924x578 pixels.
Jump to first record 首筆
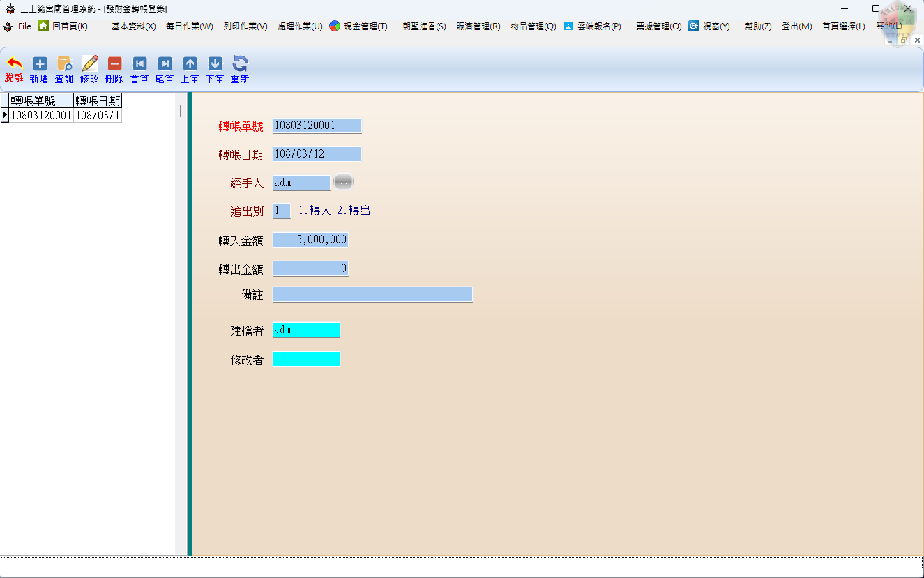[x=139, y=64]
